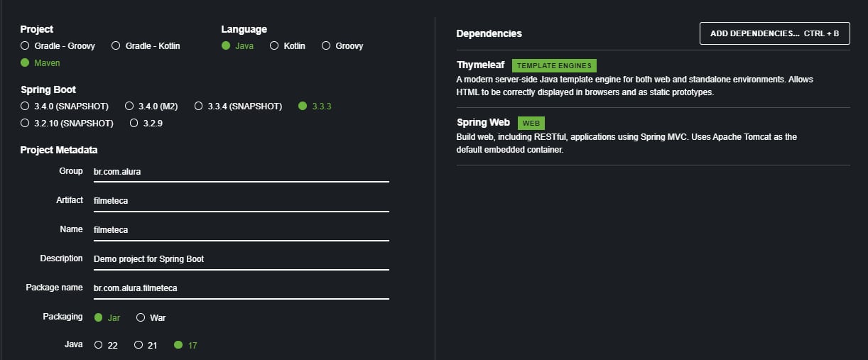Click the Thymeleaf description text
This screenshot has height=360, width=868.
(635, 86)
